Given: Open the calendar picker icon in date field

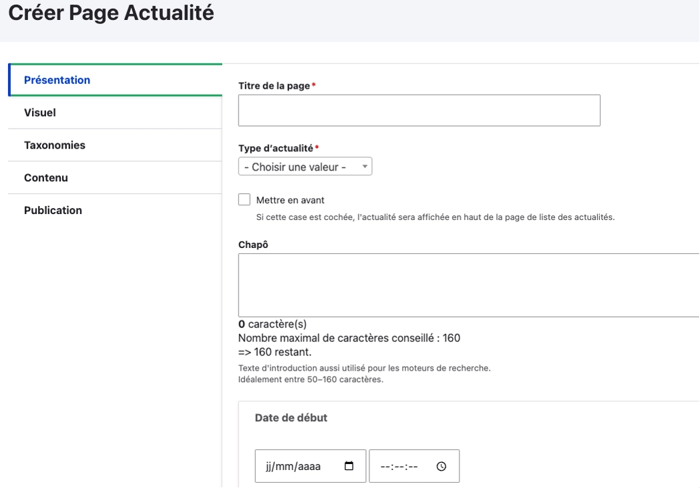Looking at the screenshot, I should (x=349, y=466).
